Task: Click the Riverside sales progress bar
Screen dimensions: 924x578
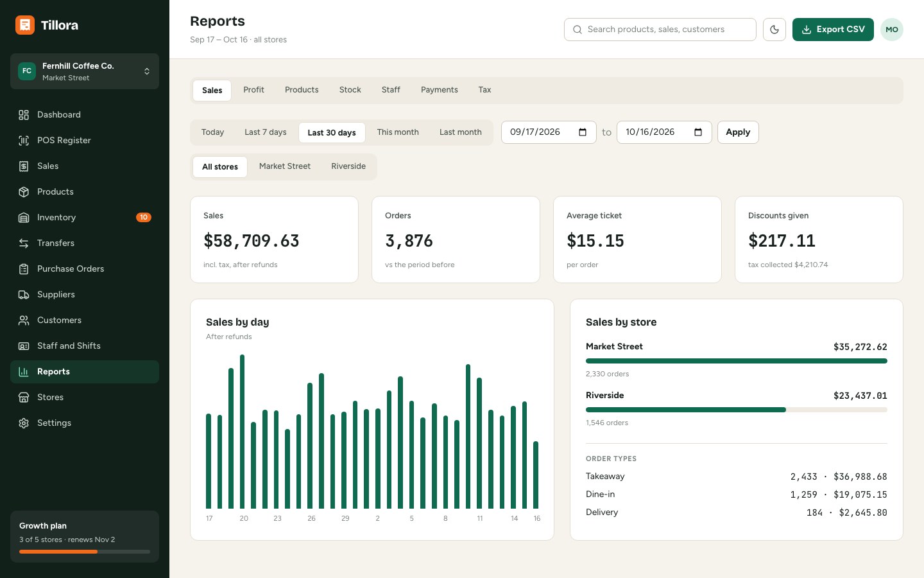Action: click(x=737, y=410)
